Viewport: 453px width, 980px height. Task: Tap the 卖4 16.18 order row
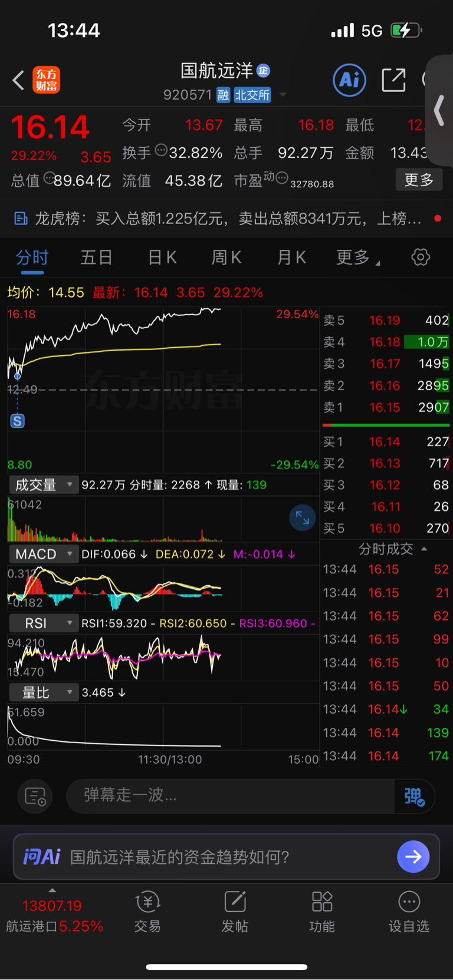click(x=386, y=342)
